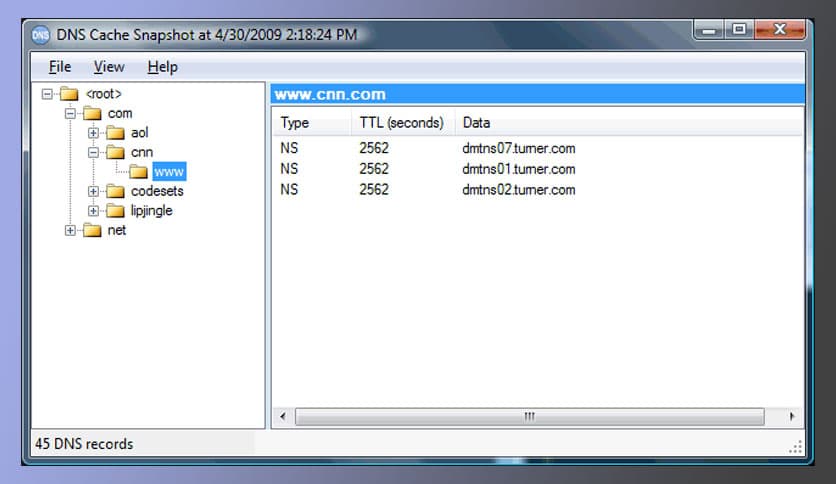Click the www folder icon

click(139, 172)
